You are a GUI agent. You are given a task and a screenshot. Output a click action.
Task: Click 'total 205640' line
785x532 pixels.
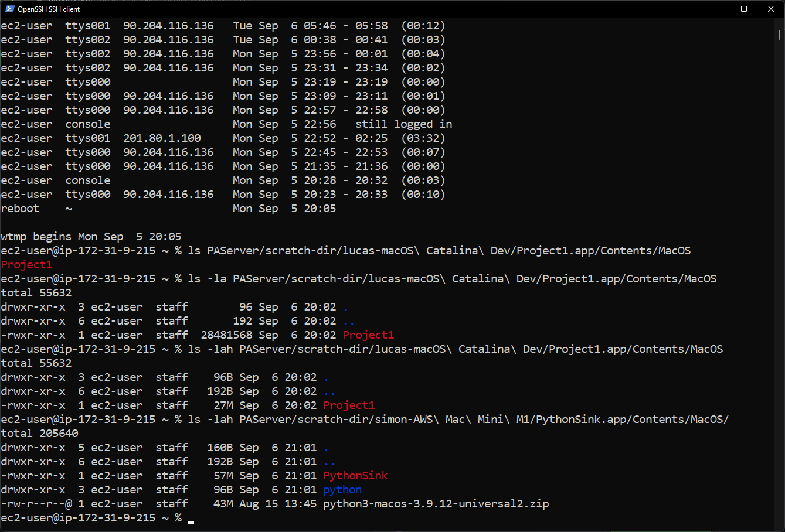coord(39,434)
